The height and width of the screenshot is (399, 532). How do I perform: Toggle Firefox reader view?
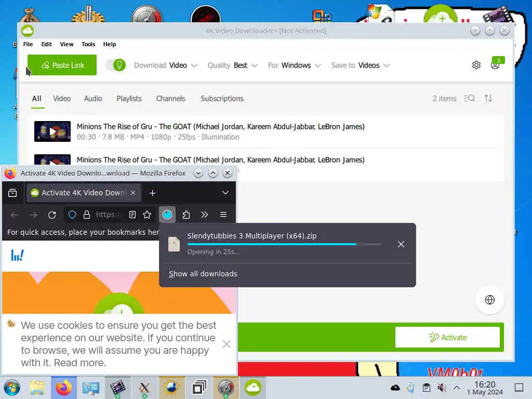coord(132,215)
